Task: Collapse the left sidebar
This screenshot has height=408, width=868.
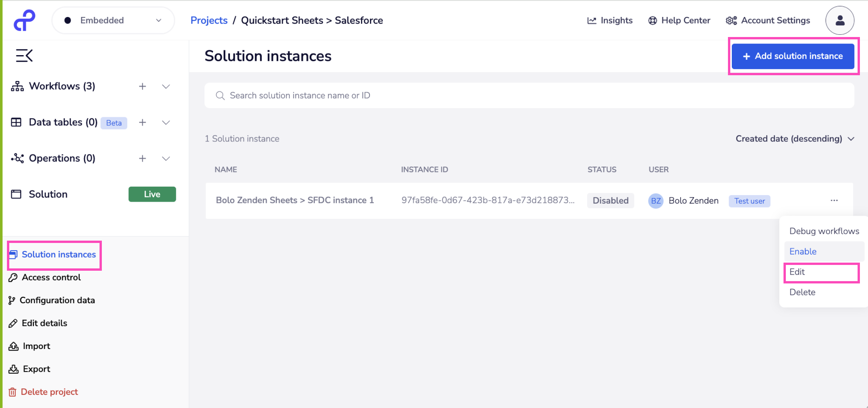Action: point(24,56)
